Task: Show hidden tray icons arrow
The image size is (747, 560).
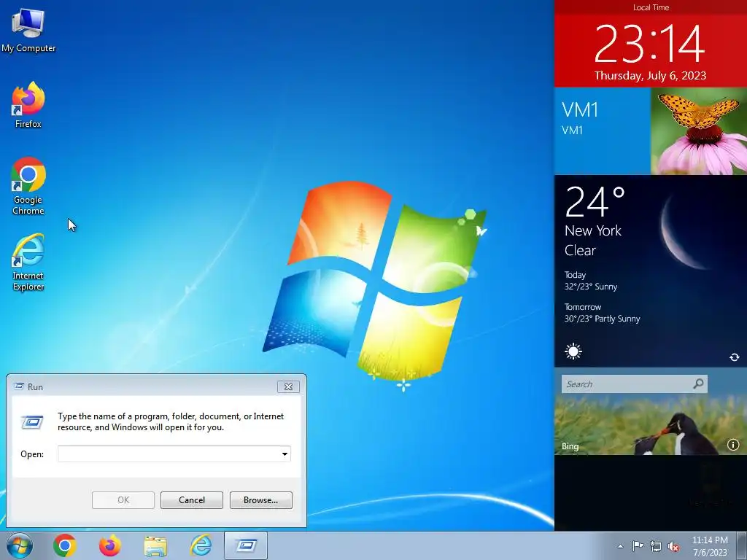Action: tap(620, 546)
